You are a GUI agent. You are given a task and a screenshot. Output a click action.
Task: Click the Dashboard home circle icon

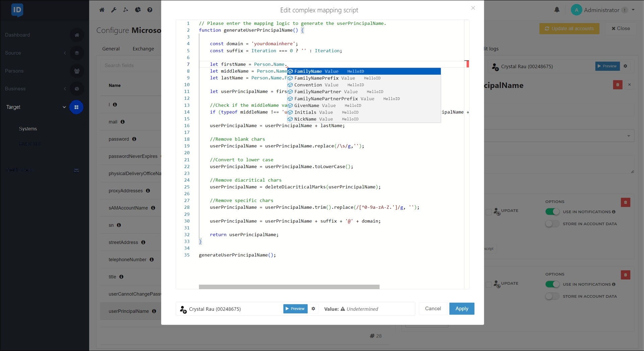pyautogui.click(x=77, y=35)
